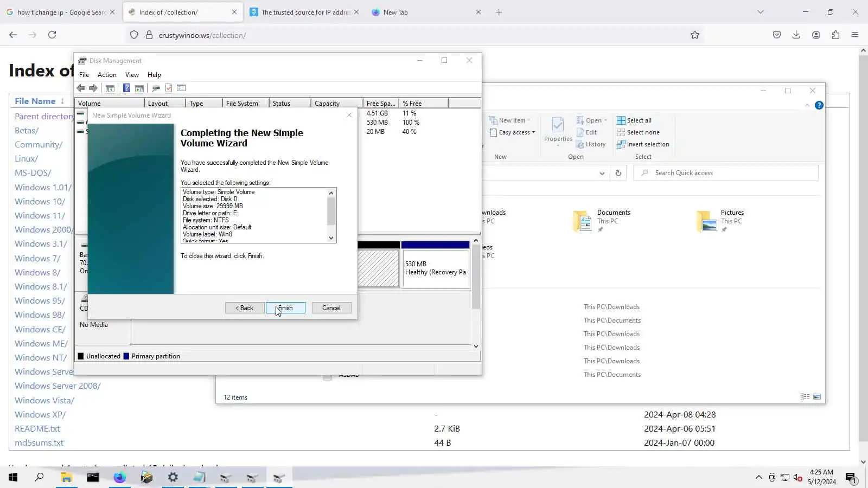Open the Windows XP/ directory link
The image size is (868, 488).
[40, 415]
